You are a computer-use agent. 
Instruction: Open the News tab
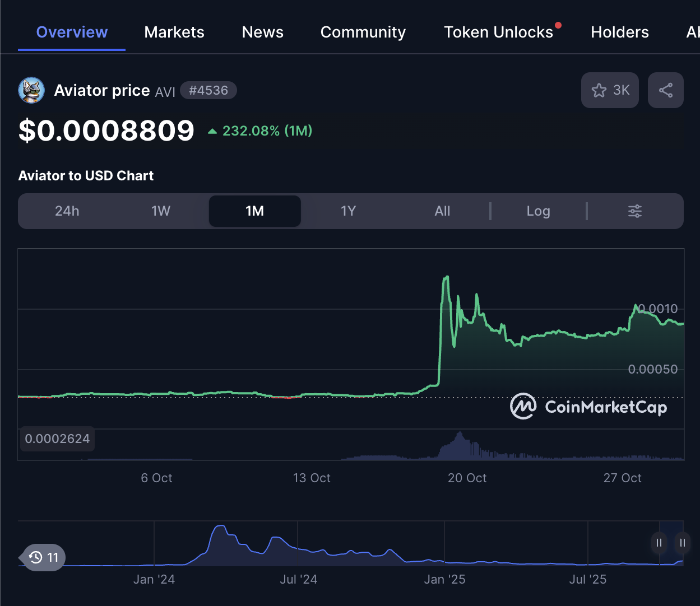(x=263, y=32)
